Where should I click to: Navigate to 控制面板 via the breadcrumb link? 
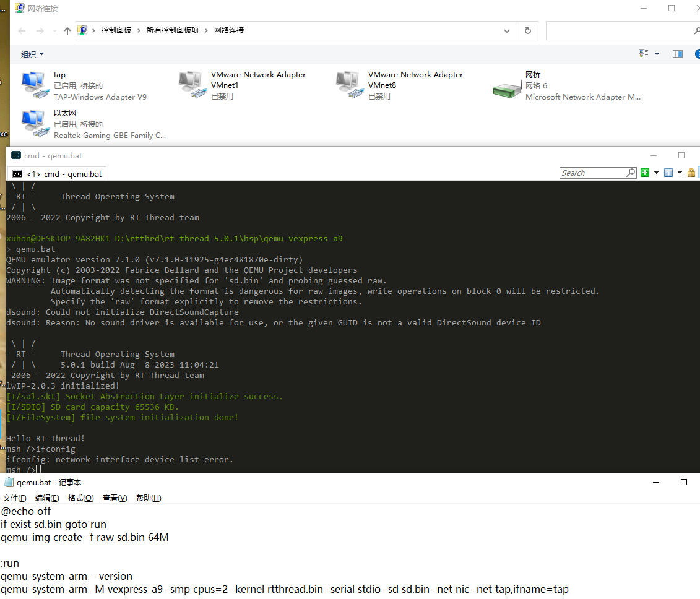click(x=116, y=30)
